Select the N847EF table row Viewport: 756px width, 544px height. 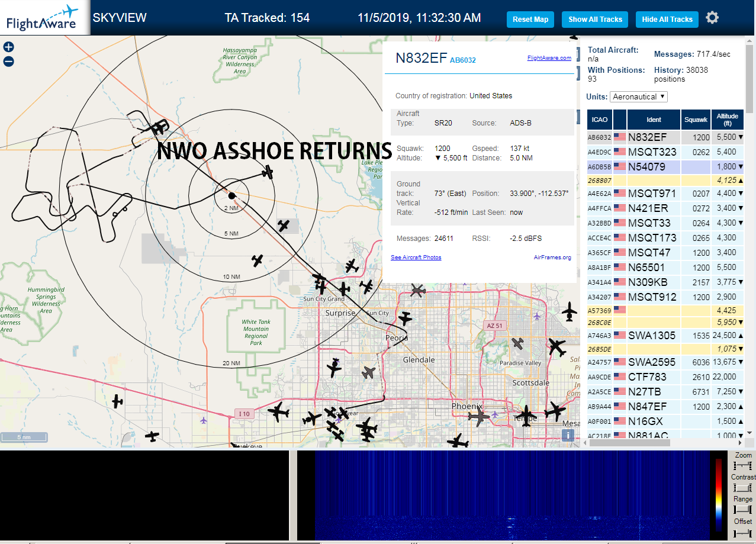click(665, 406)
